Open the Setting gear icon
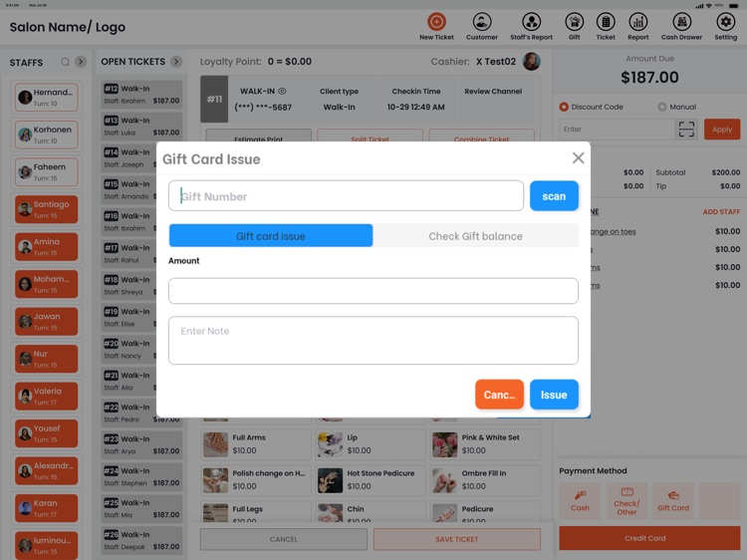 [725, 27]
